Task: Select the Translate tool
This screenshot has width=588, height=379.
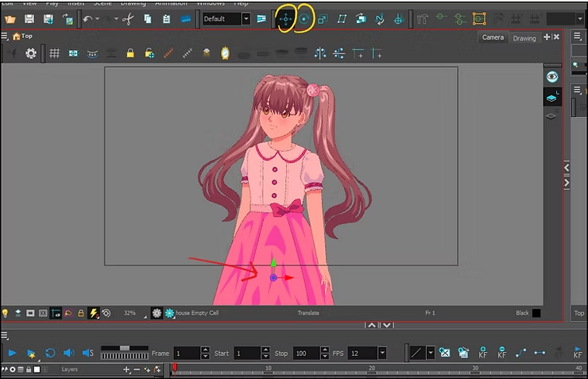Action: (286, 19)
